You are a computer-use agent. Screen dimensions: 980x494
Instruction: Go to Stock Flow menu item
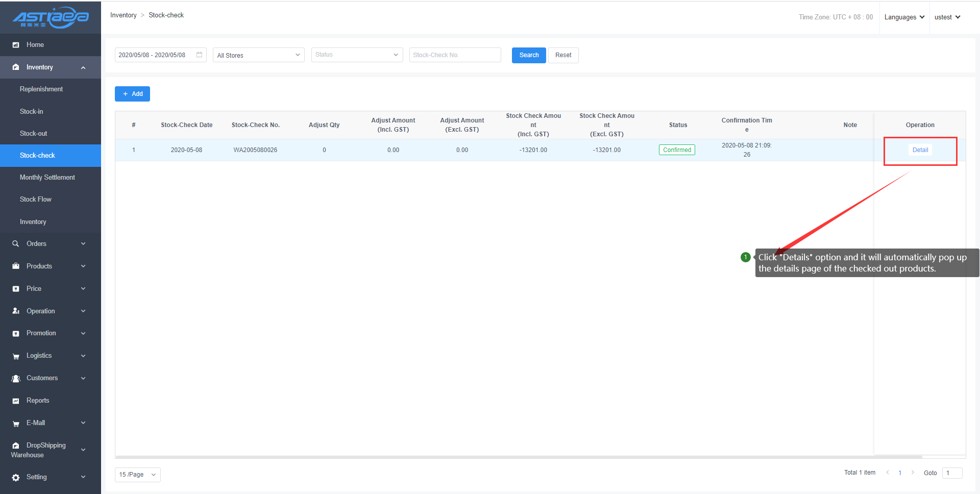pos(36,200)
